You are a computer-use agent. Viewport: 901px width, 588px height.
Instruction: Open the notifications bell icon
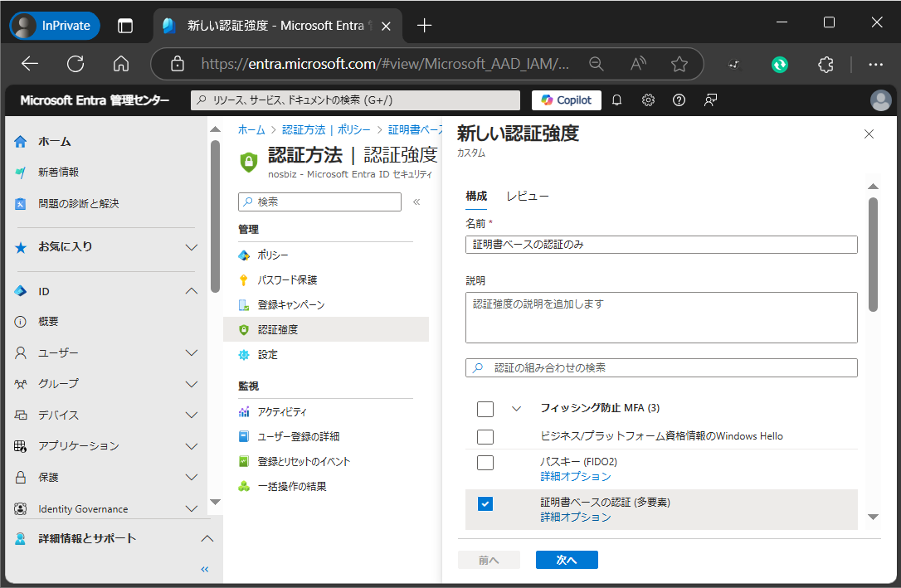[x=616, y=100]
